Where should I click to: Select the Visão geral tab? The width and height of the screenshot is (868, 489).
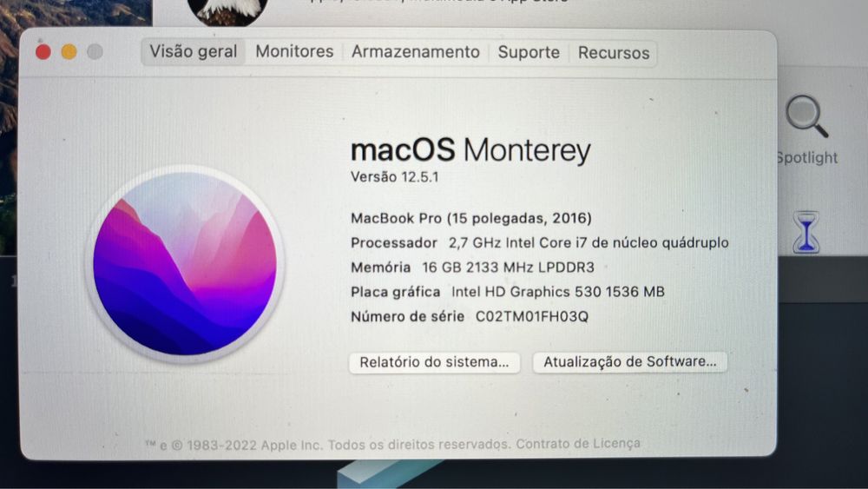pyautogui.click(x=194, y=51)
